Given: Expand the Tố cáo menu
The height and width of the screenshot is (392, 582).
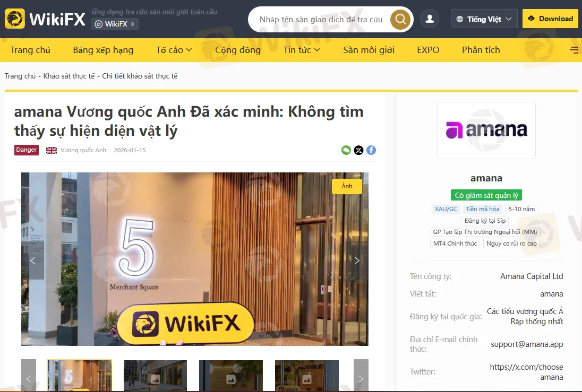Looking at the screenshot, I should (x=174, y=50).
